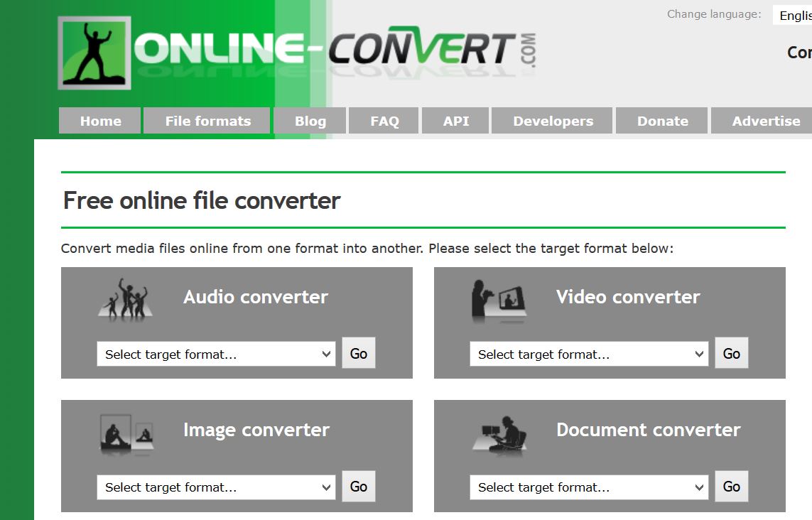This screenshot has height=520, width=812.
Task: Click Go button for Video converter
Action: tap(731, 353)
